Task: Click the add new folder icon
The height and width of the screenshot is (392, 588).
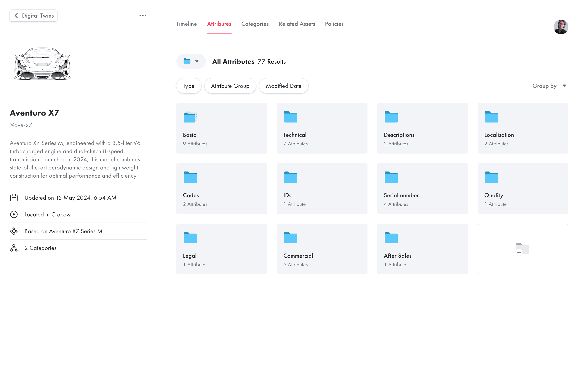Action: click(522, 249)
